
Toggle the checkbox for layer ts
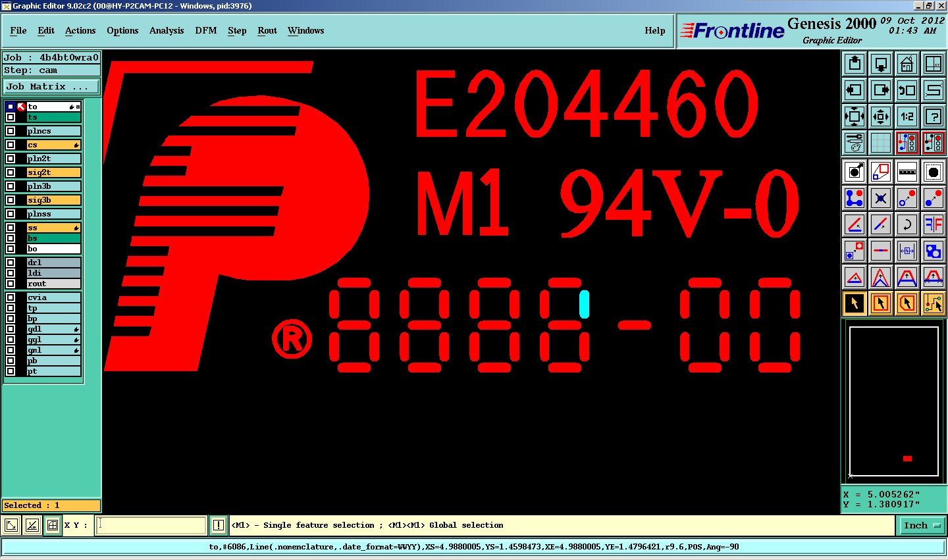click(x=11, y=117)
